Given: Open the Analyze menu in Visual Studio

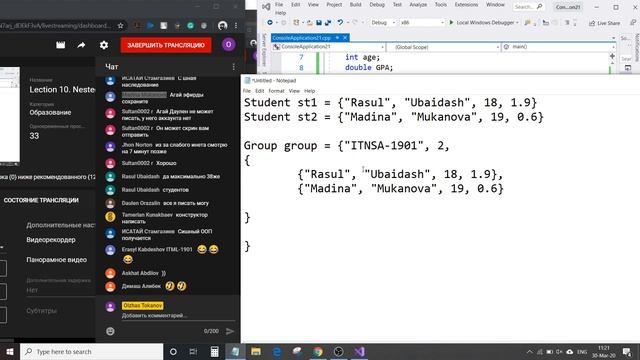Looking at the screenshot, I should click(x=418, y=4).
